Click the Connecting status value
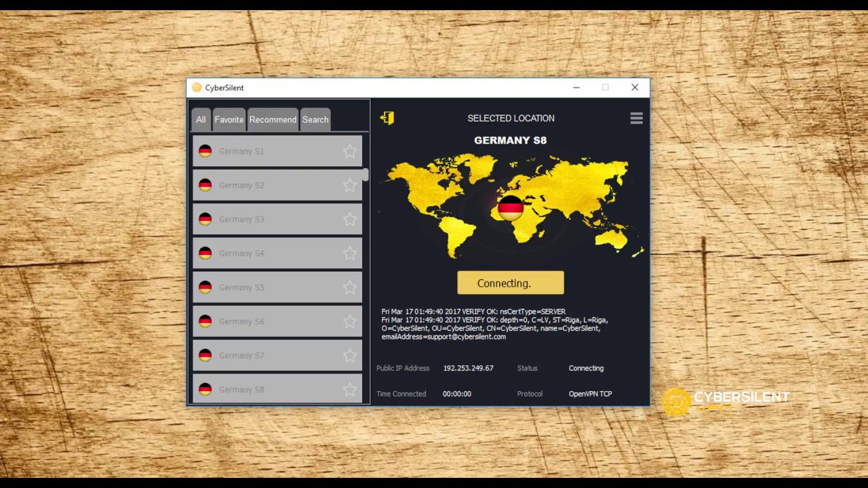Viewport: 868px width, 488px height. 586,368
